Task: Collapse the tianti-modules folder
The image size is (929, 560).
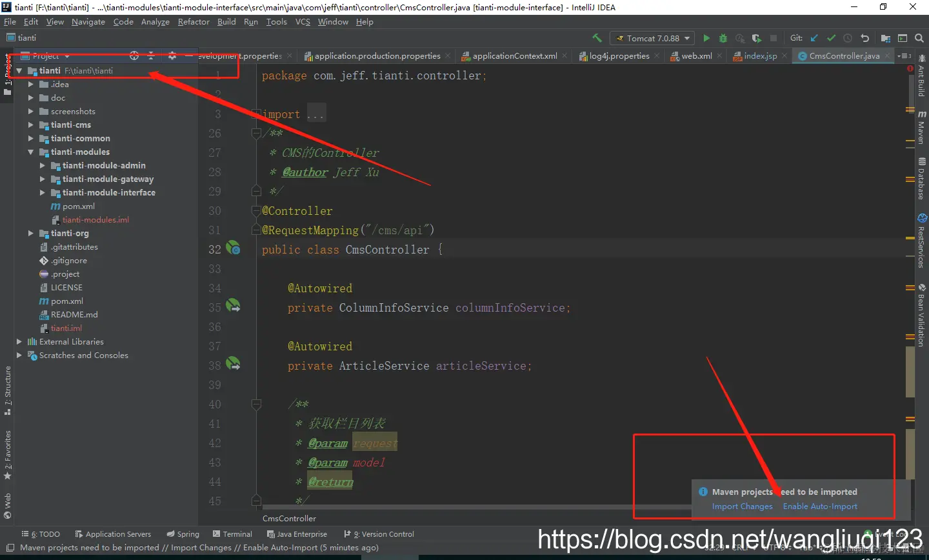Action: [31, 152]
